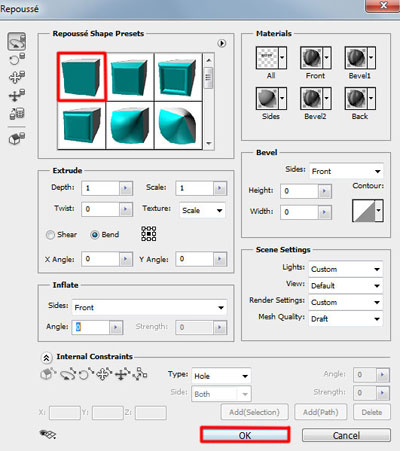Select the constraint slide tool icon
The width and height of the screenshot is (400, 451).
pyautogui.click(x=122, y=375)
